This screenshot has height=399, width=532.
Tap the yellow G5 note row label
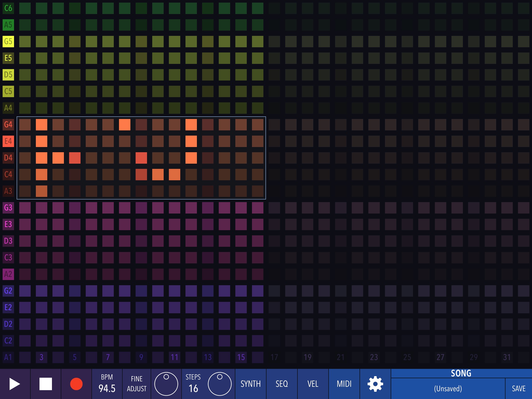click(x=8, y=42)
